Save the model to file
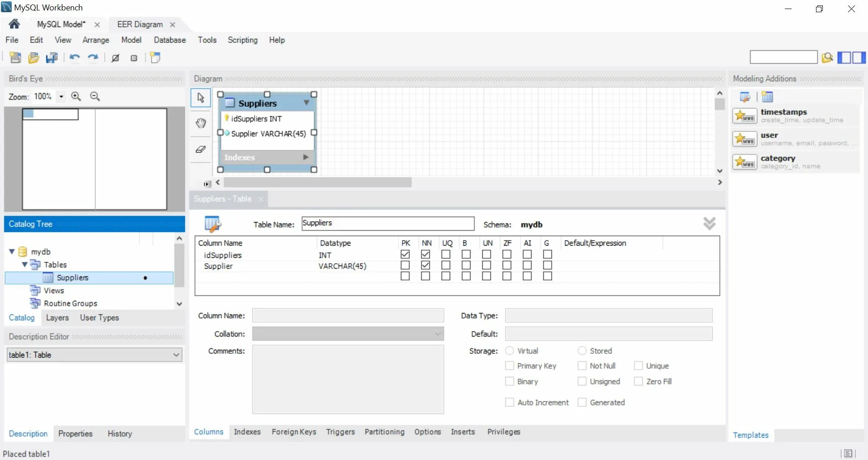868x460 pixels. click(x=52, y=57)
